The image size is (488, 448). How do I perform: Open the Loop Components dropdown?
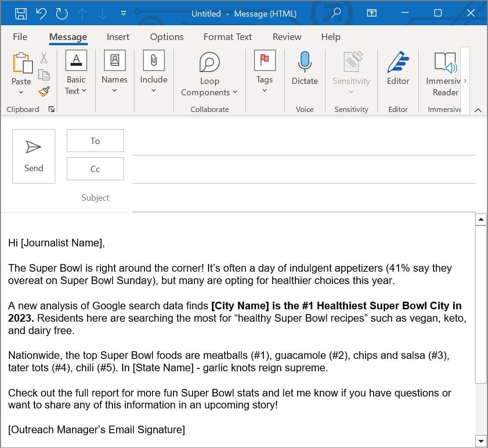210,74
